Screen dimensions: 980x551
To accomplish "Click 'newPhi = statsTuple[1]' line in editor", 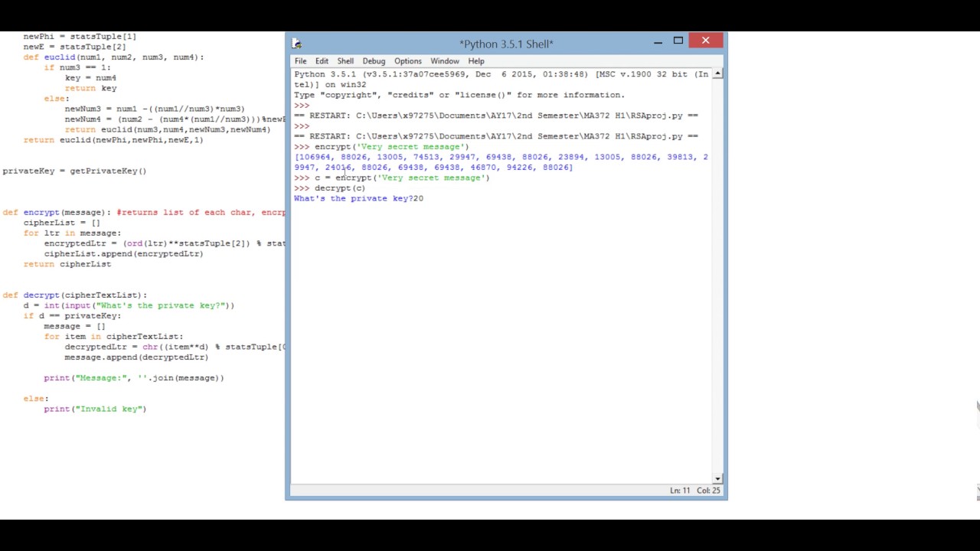I will (80, 37).
